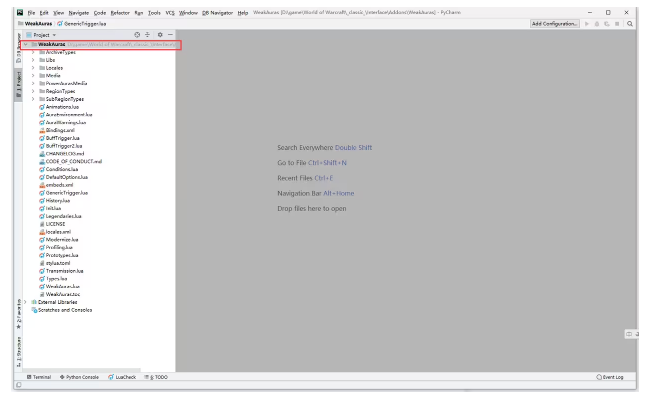Click the tool windows toggle in bottom-left corner
This screenshot has height=398, width=655.
tap(19, 385)
